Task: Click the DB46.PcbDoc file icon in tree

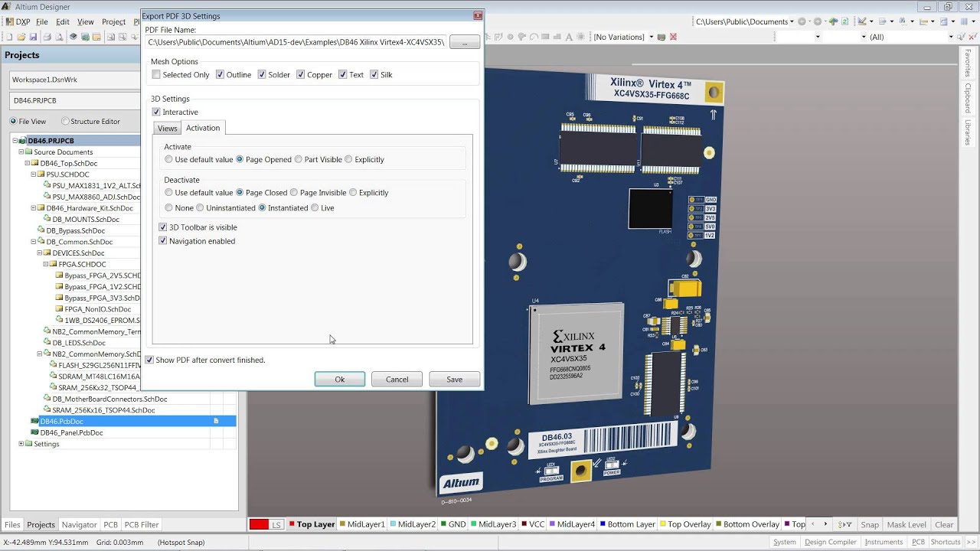Action: [x=34, y=421]
